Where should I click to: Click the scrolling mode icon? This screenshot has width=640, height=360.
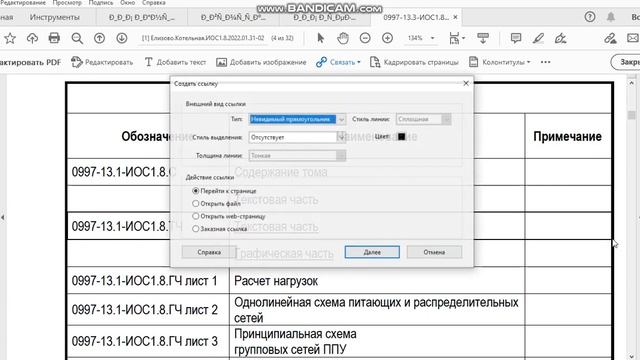[x=483, y=38]
